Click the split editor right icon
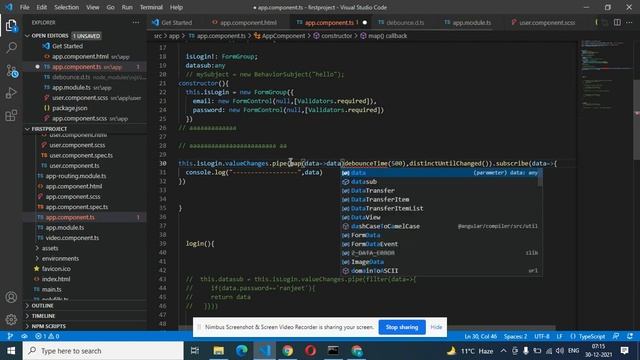The width and height of the screenshot is (640, 360). (x=617, y=22)
